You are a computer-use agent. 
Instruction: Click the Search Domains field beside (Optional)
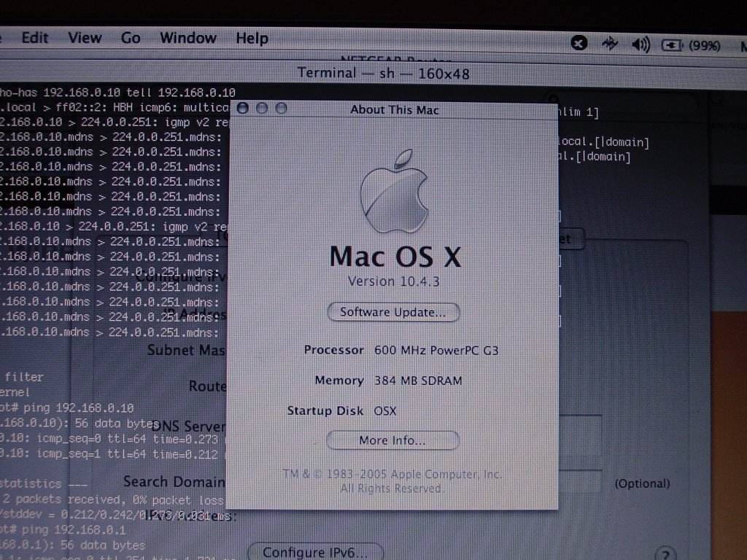coord(580,482)
